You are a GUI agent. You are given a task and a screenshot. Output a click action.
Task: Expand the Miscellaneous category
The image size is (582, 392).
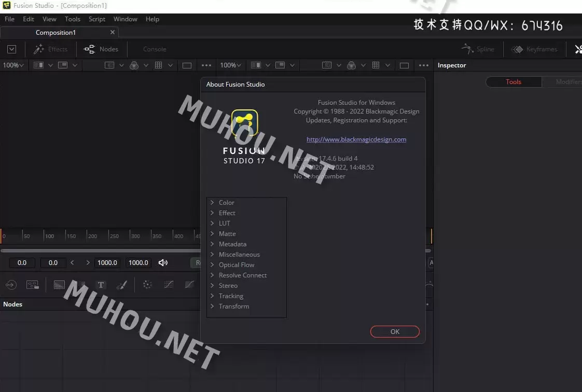click(x=212, y=255)
